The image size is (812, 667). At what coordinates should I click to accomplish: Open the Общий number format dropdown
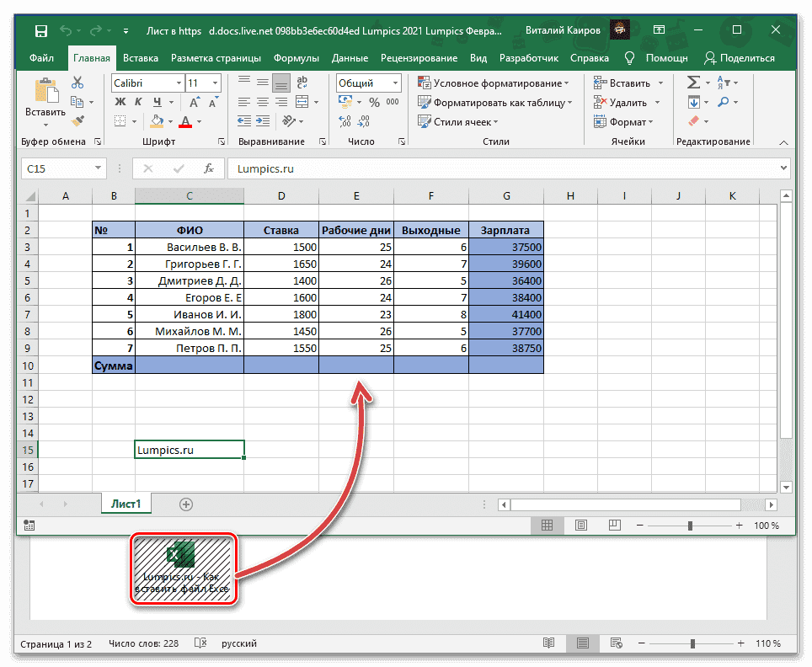pyautogui.click(x=393, y=83)
